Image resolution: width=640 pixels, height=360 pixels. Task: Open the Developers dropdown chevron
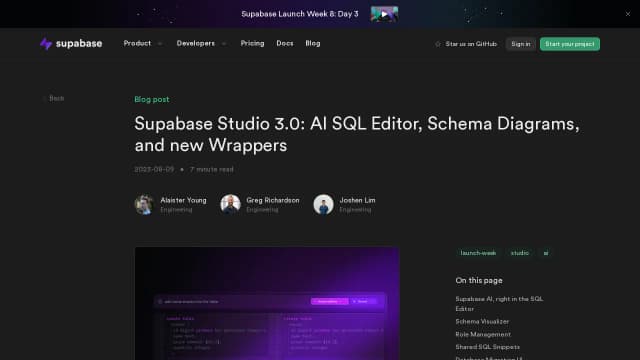click(224, 44)
